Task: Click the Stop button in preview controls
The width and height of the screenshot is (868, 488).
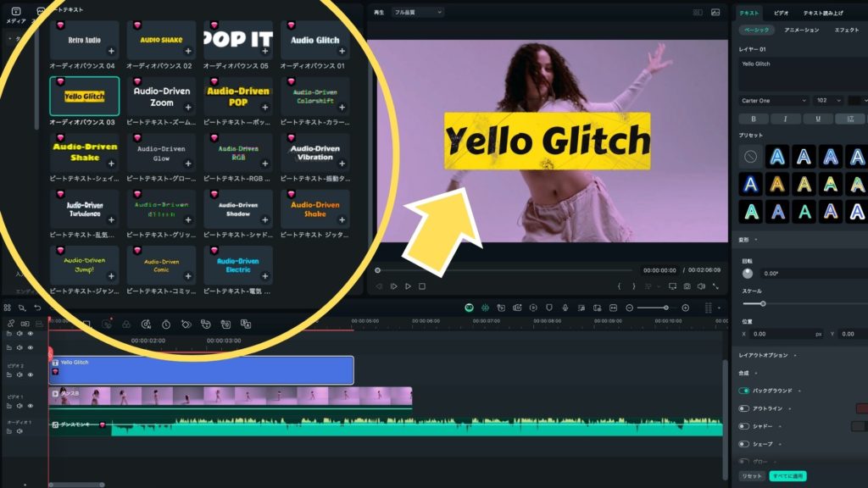Action: pos(422,286)
